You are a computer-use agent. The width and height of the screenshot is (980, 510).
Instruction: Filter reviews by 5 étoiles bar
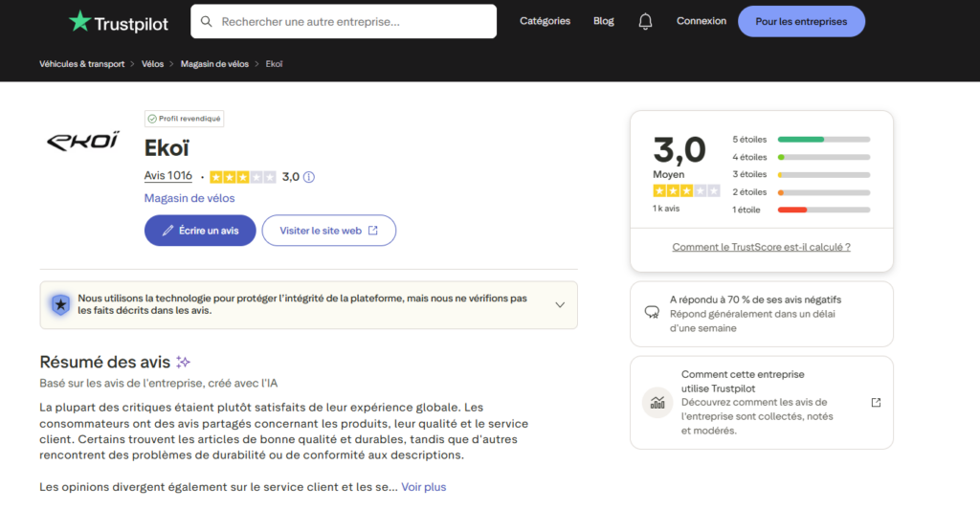click(x=823, y=140)
